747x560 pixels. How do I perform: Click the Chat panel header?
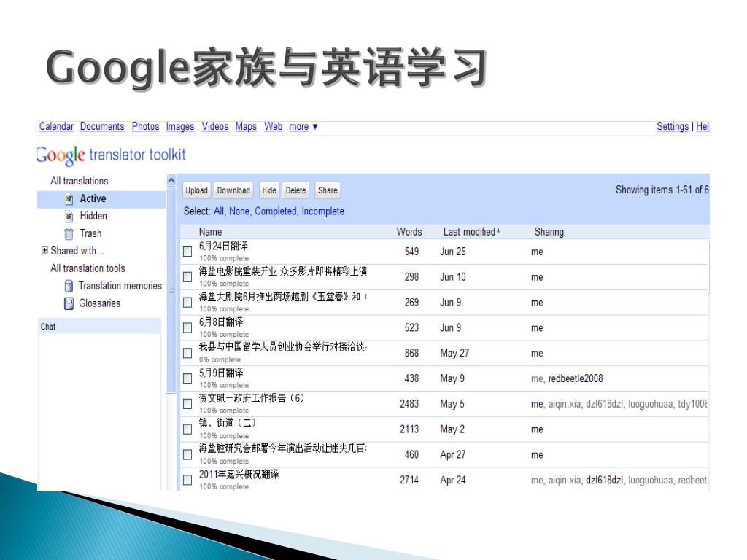click(99, 327)
